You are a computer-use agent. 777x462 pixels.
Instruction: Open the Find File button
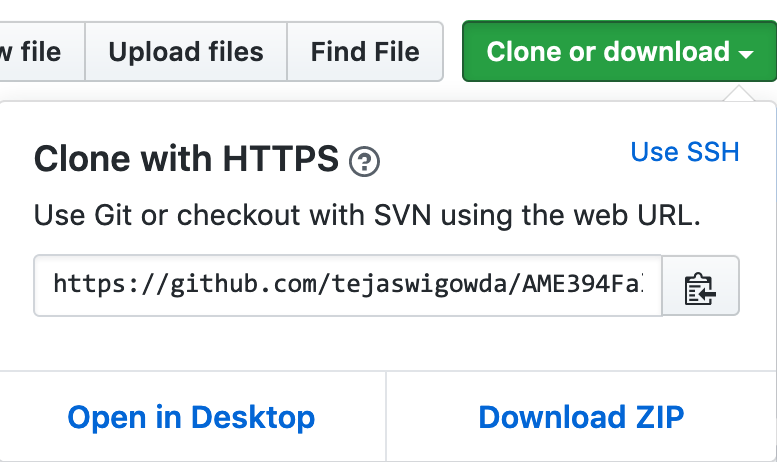tap(365, 52)
